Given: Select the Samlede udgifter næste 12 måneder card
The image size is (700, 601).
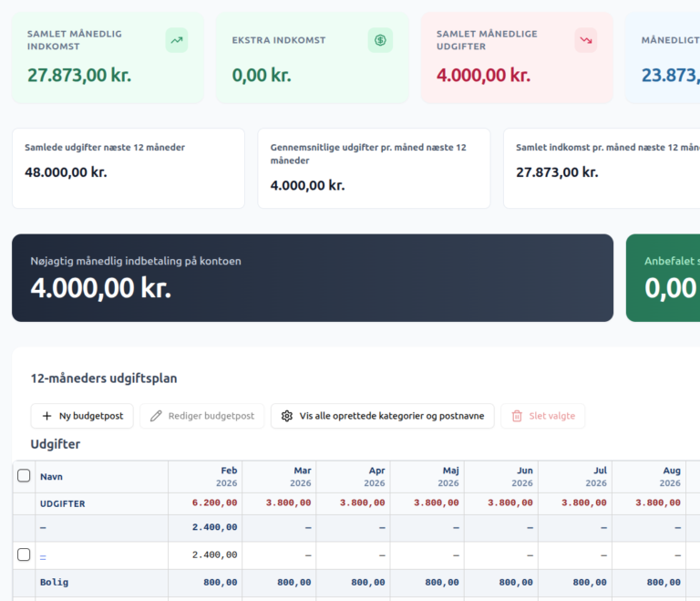Looking at the screenshot, I should tap(129, 169).
